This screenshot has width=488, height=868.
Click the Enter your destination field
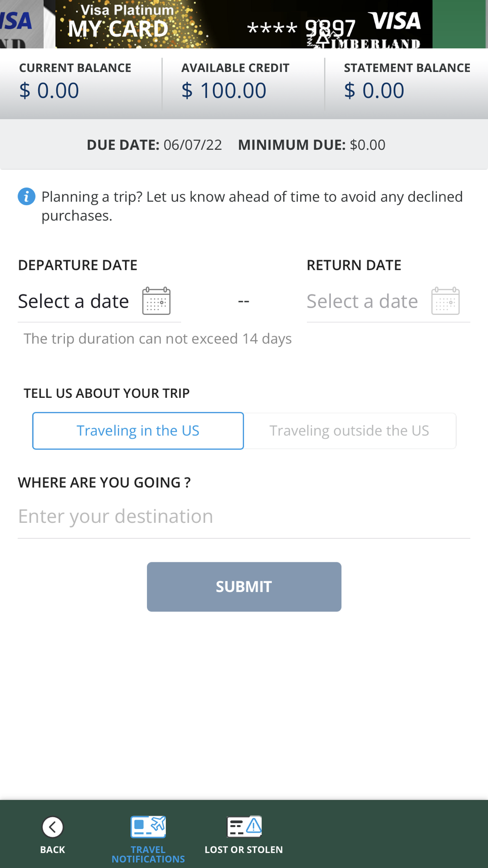244,517
